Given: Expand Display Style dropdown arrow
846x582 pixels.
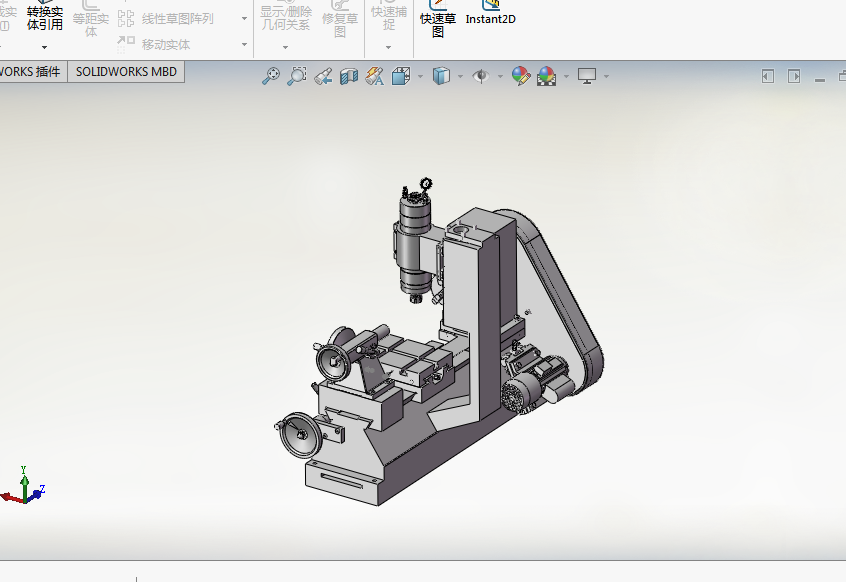Looking at the screenshot, I should pos(460,77).
